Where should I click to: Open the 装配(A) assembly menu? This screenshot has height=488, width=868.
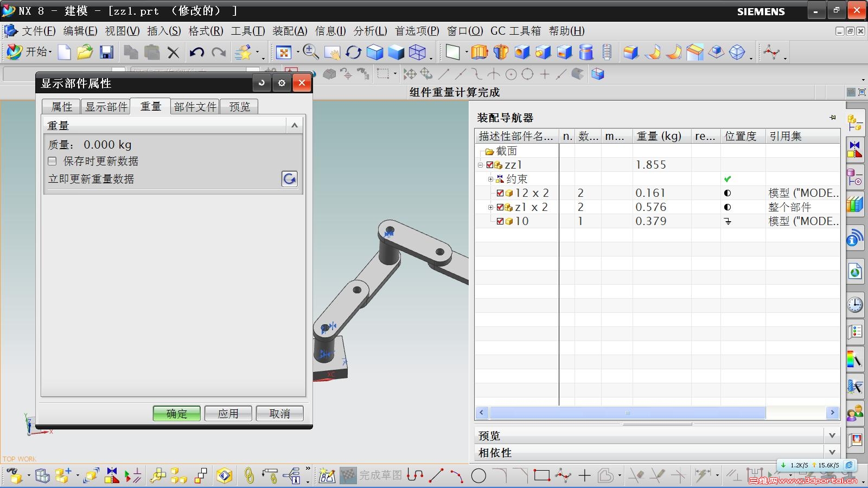[x=290, y=31]
